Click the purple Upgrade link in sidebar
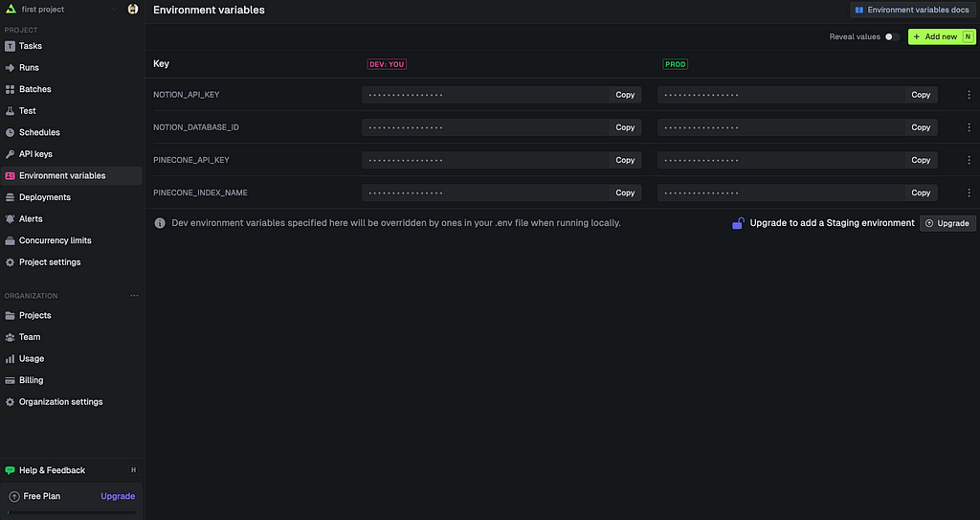 pyautogui.click(x=118, y=496)
